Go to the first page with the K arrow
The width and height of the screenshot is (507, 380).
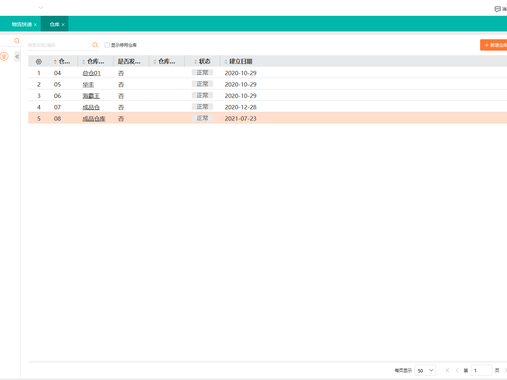(448, 370)
